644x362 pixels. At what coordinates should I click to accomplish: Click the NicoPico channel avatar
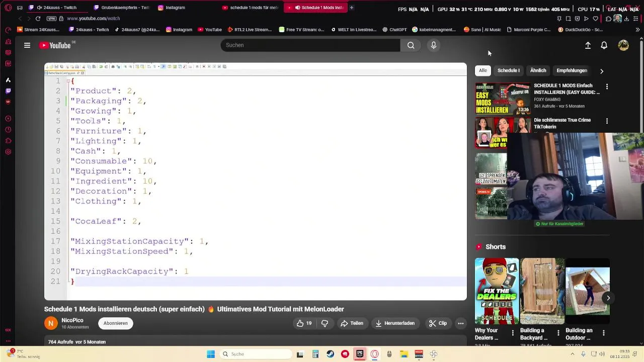click(51, 323)
